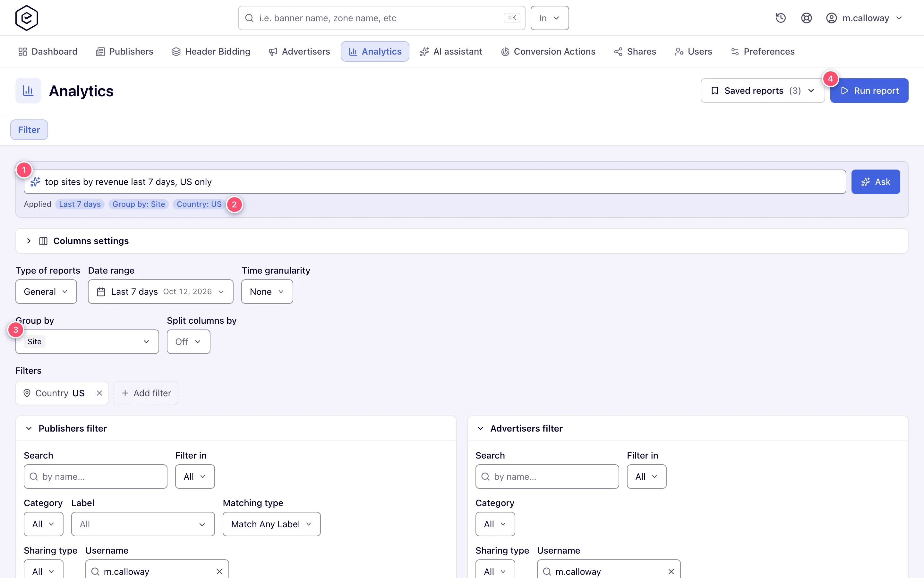This screenshot has width=924, height=578.
Task: Expand the Columns settings section
Action: (x=29, y=241)
